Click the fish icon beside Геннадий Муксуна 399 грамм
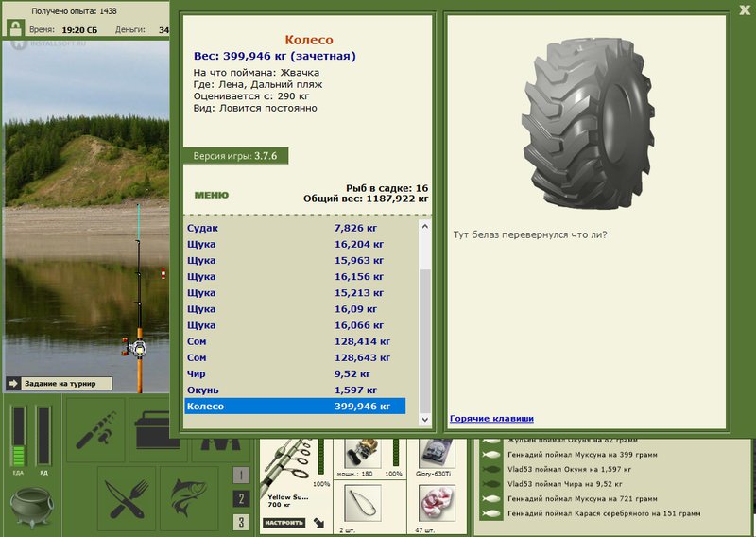Screen dimensions: 756x537 click(491, 455)
